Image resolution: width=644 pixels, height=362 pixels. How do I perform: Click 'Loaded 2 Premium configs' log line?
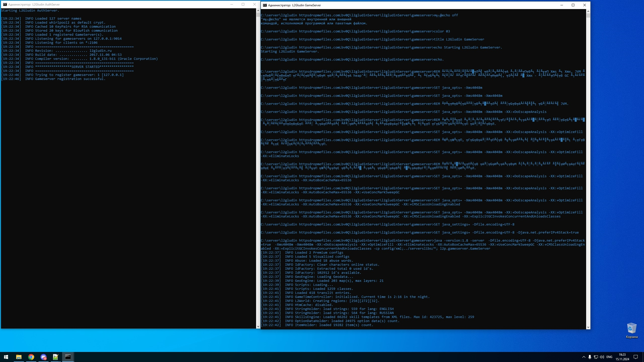coord(302,253)
